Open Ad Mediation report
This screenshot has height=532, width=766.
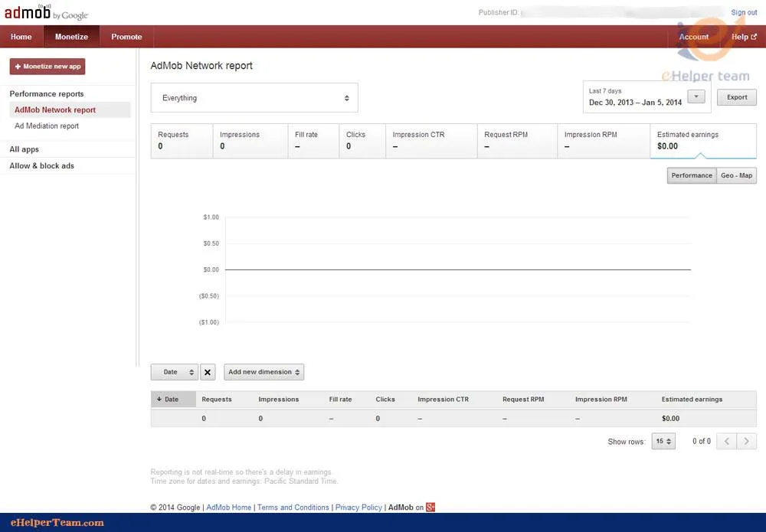click(x=47, y=126)
